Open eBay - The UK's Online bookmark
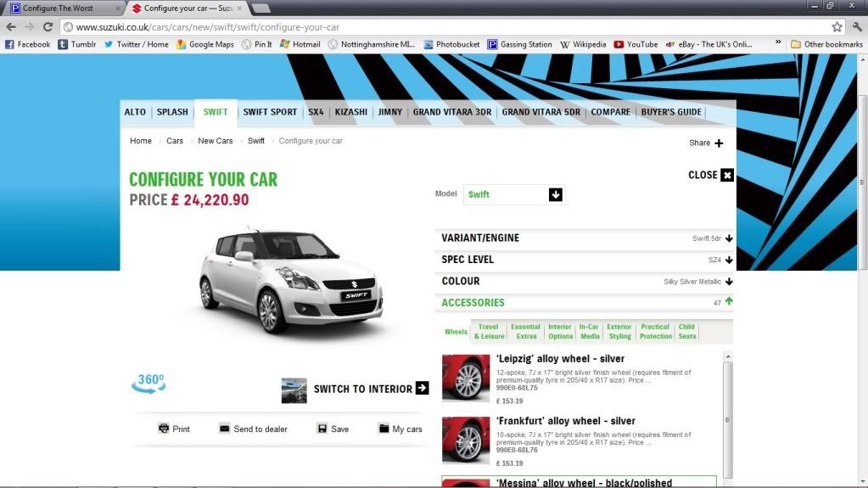 (x=708, y=44)
